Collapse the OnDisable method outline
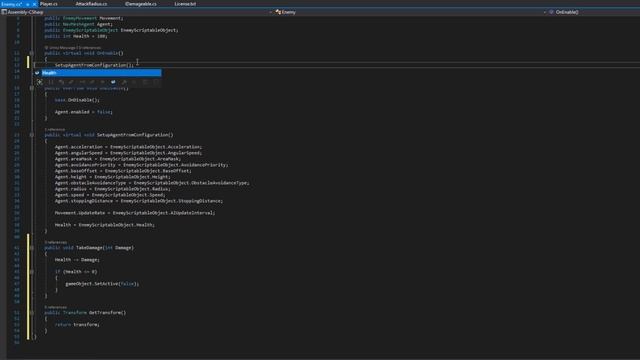 [x=32, y=88]
